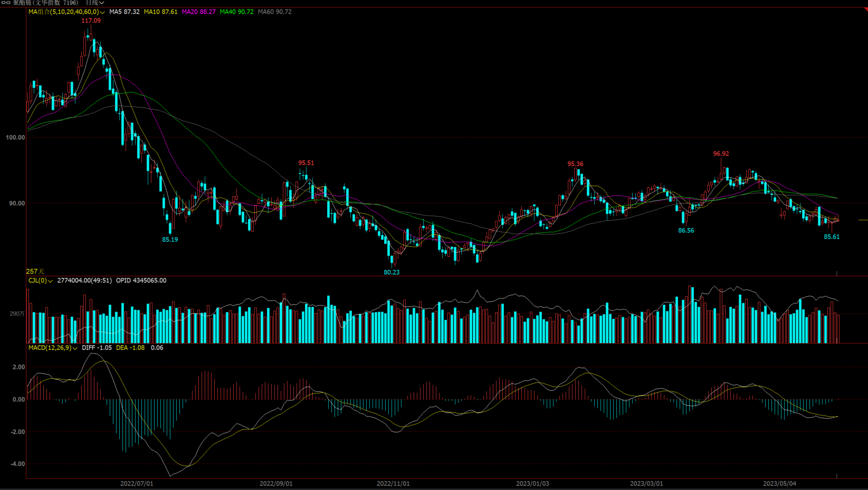Click the magenta MA20 88.27 legend
Screen dimensions: 868x490
tap(198, 12)
